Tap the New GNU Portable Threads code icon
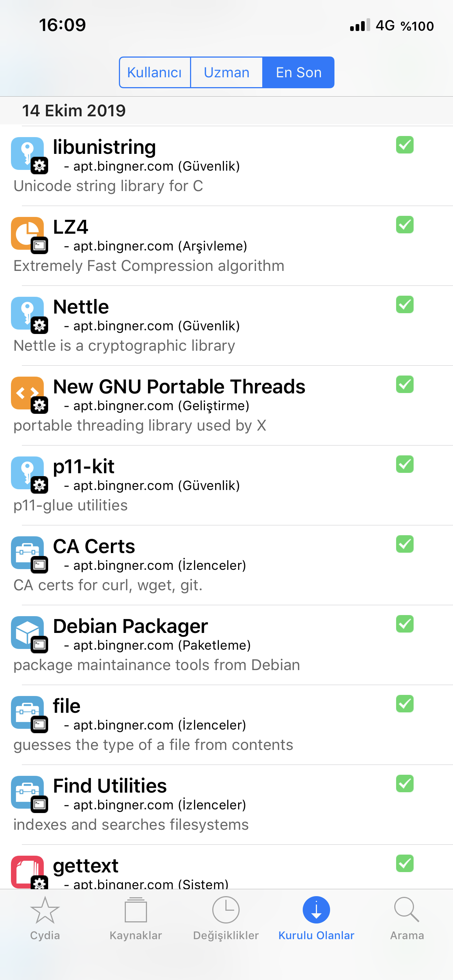Image resolution: width=453 pixels, height=980 pixels. [x=27, y=393]
